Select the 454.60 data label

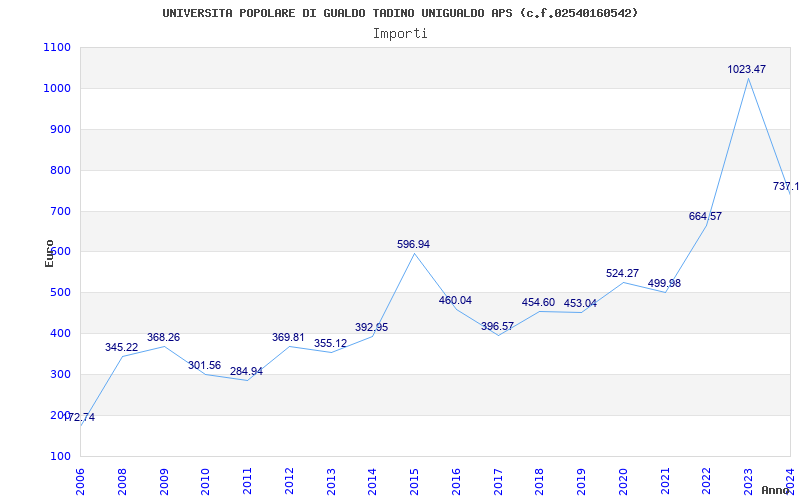[538, 303]
